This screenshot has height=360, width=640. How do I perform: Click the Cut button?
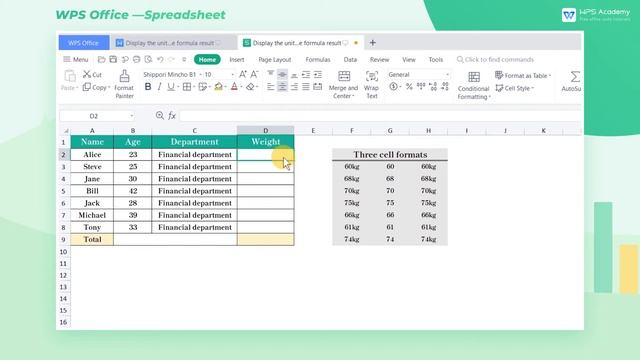coord(92,74)
